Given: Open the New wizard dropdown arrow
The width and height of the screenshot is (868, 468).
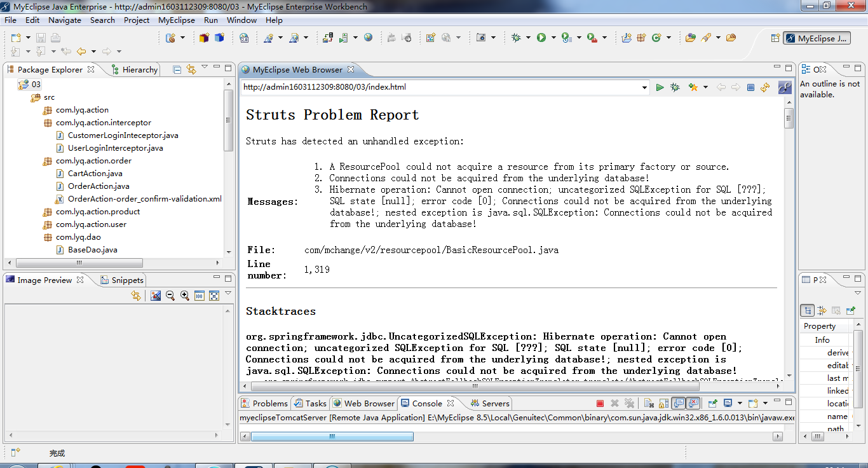Looking at the screenshot, I should [x=28, y=38].
